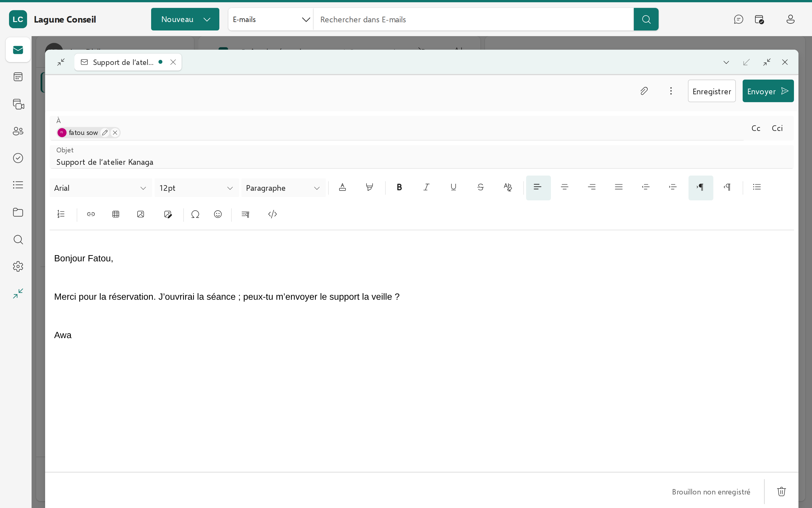Expand the Nouveau button dropdown

207,19
